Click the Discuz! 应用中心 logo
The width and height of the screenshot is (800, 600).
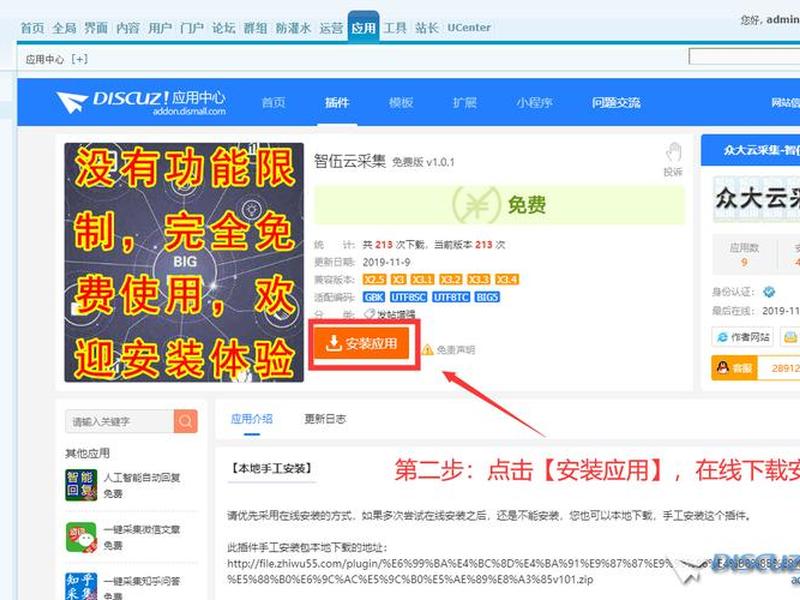pyautogui.click(x=141, y=102)
